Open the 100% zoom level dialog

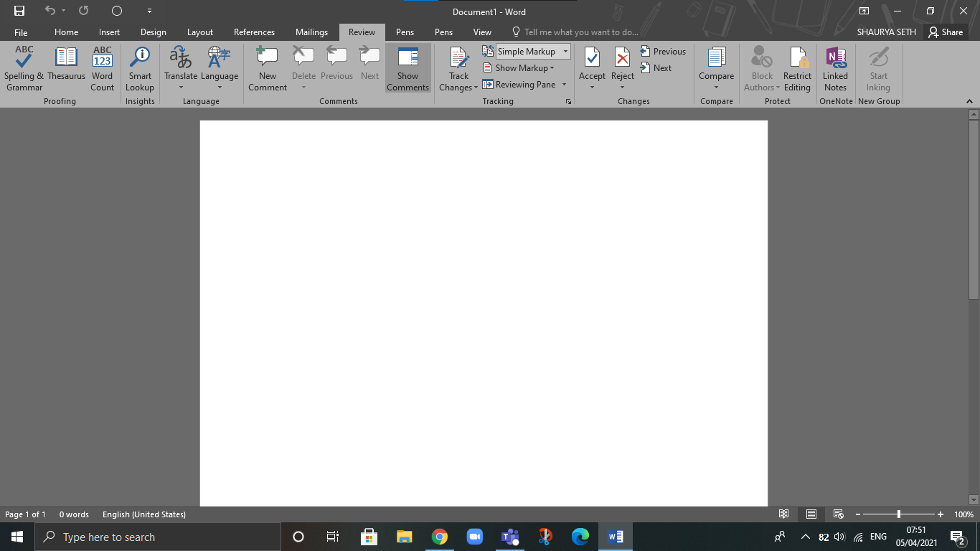[x=963, y=514]
